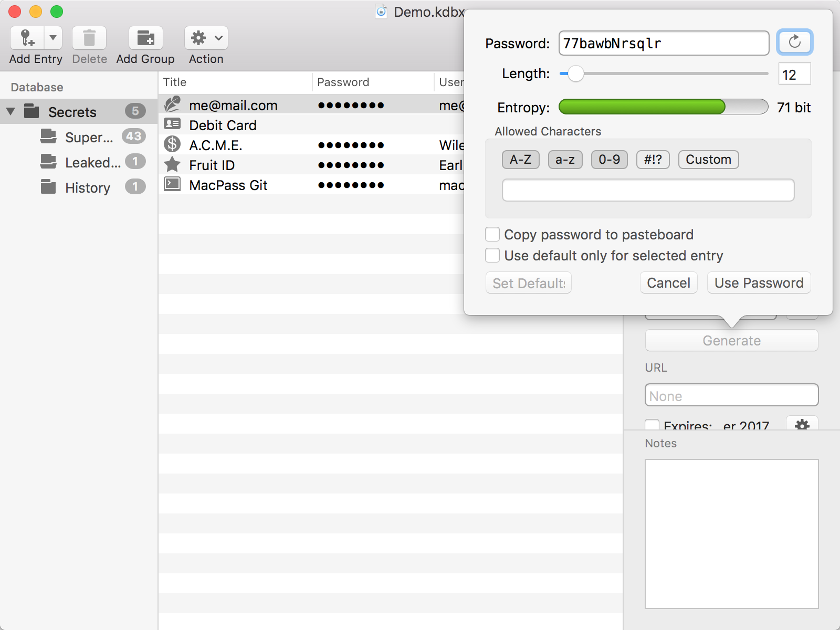The height and width of the screenshot is (630, 840).
Task: Open the Add Entry dropdown arrow
Action: [53, 38]
